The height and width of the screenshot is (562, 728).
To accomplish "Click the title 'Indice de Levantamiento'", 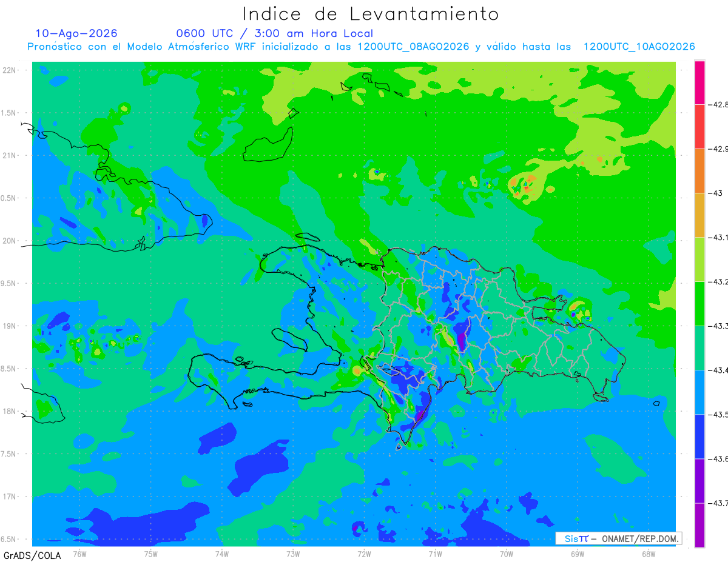I will [371, 14].
